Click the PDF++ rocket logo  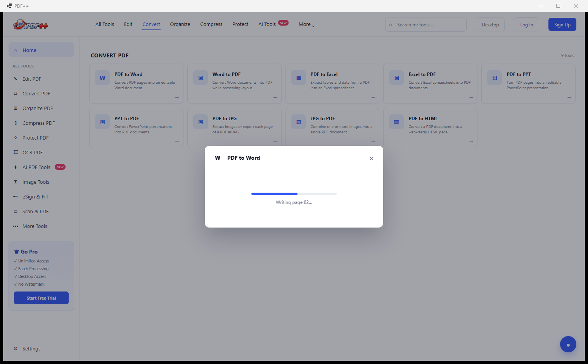pos(31,25)
